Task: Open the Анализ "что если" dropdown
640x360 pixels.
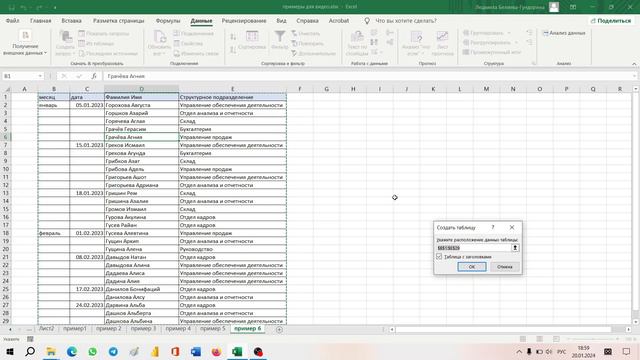Action: [x=416, y=43]
